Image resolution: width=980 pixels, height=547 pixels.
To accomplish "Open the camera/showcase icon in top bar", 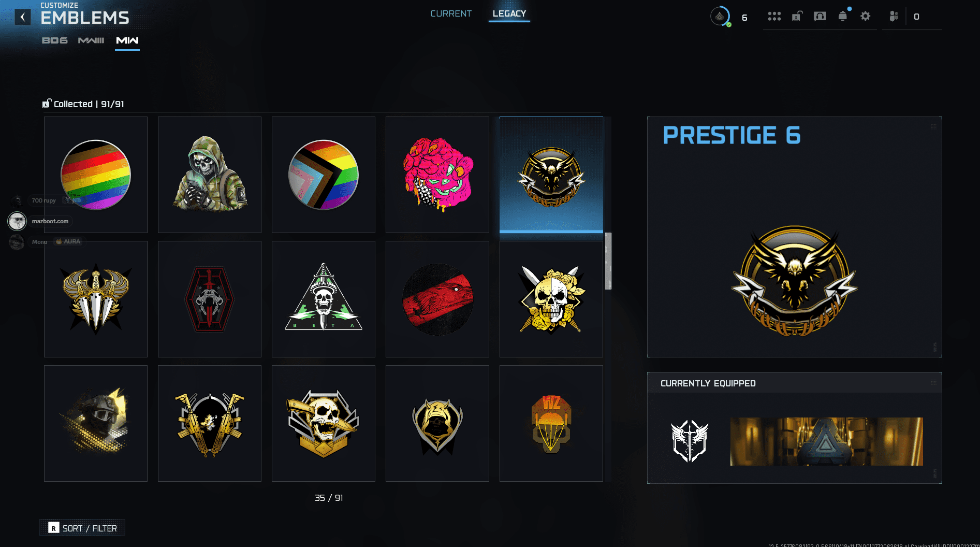I will [820, 16].
